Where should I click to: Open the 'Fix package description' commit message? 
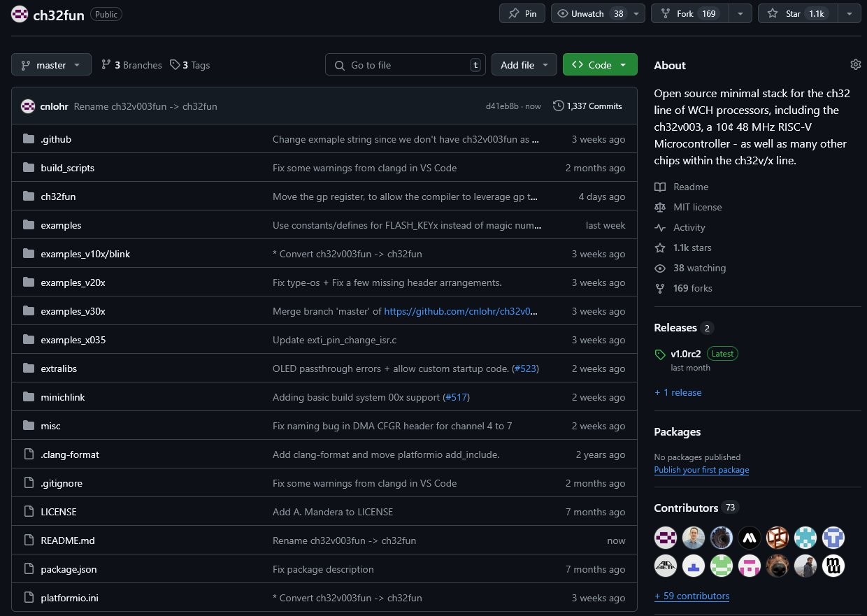pyautogui.click(x=323, y=569)
